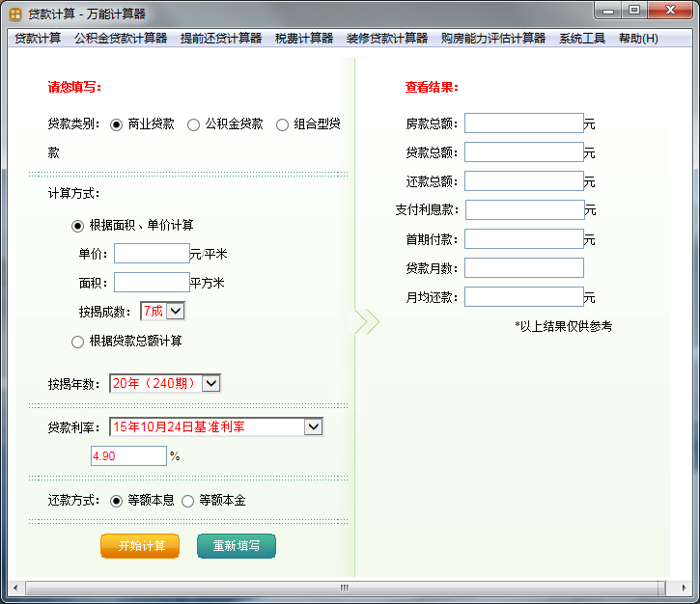Open the 装修贷款计算器 menu
The height and width of the screenshot is (604, 700).
387,39
